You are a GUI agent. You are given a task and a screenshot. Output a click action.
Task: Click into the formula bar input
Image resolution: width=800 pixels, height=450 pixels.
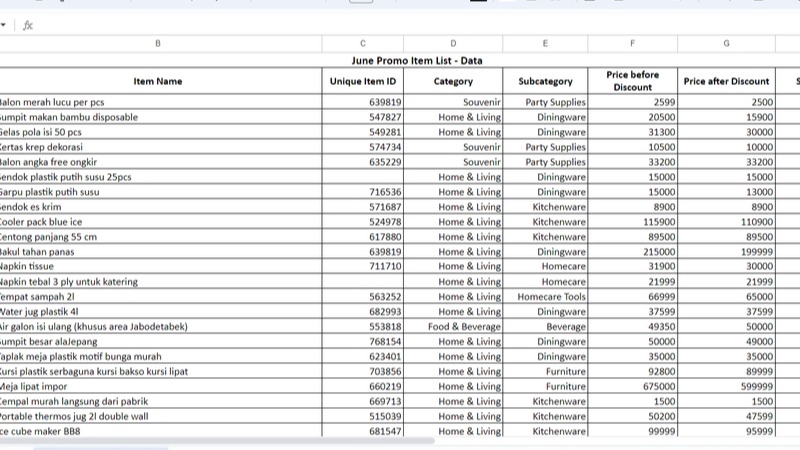[417, 25]
